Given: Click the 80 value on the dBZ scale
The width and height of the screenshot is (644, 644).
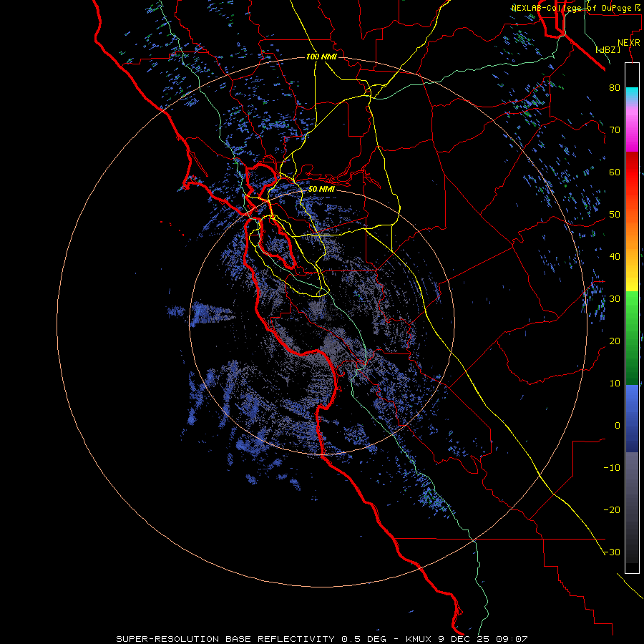Looking at the screenshot, I should 615,87.
